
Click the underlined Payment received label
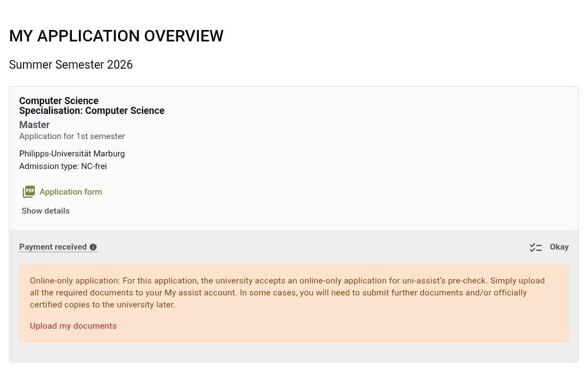pos(53,247)
